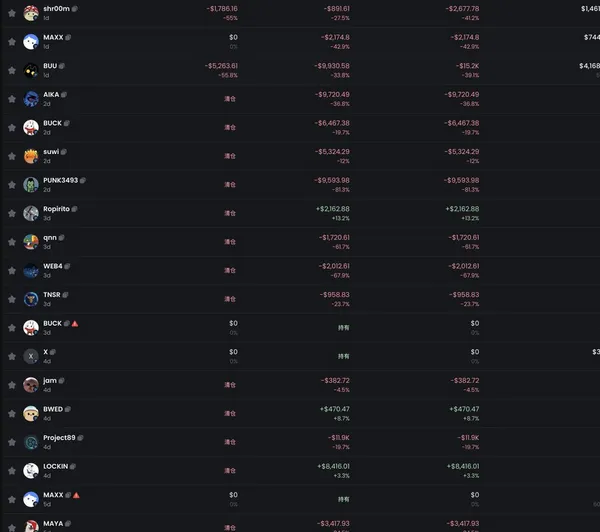
Task: Click the X token name
Action: (46, 352)
